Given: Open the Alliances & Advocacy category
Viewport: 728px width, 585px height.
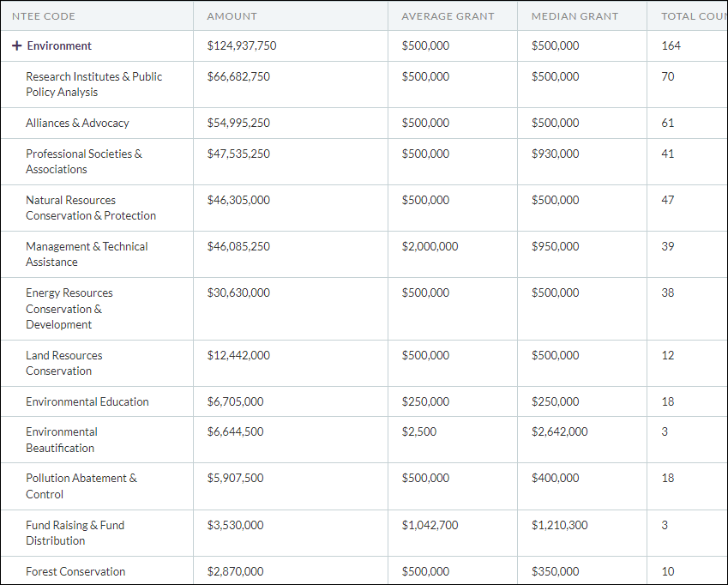Looking at the screenshot, I should tap(78, 123).
